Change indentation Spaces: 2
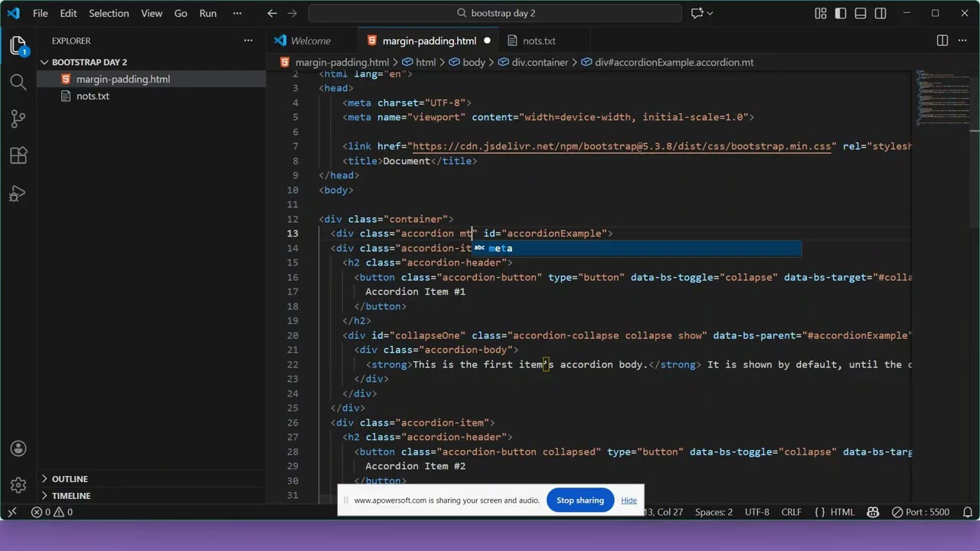Screen dimensions: 980x551 (x=714, y=512)
